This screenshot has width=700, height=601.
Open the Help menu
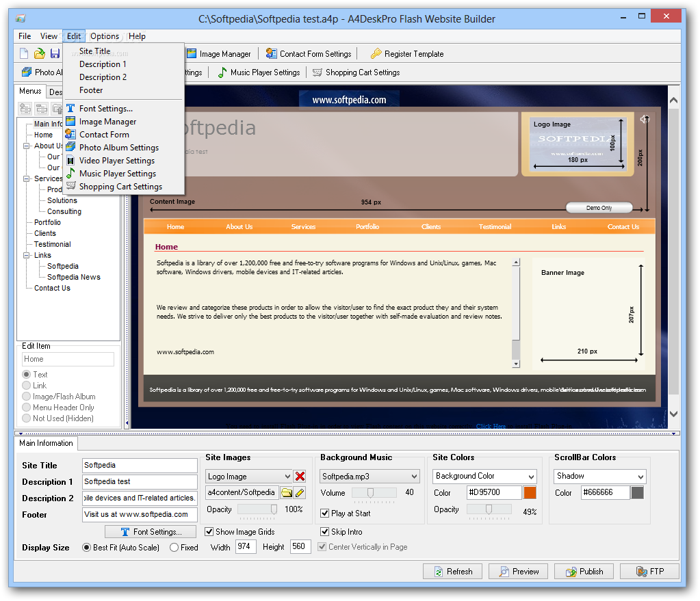click(x=137, y=36)
